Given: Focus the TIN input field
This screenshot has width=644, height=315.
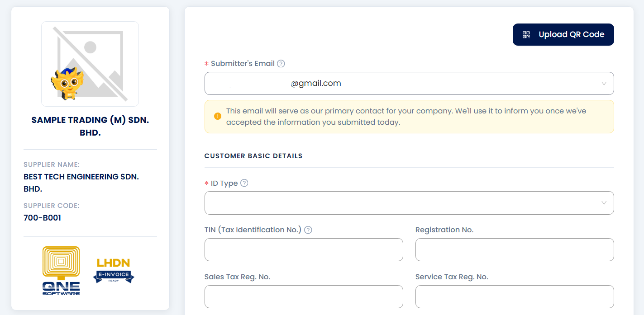Looking at the screenshot, I should click(304, 249).
